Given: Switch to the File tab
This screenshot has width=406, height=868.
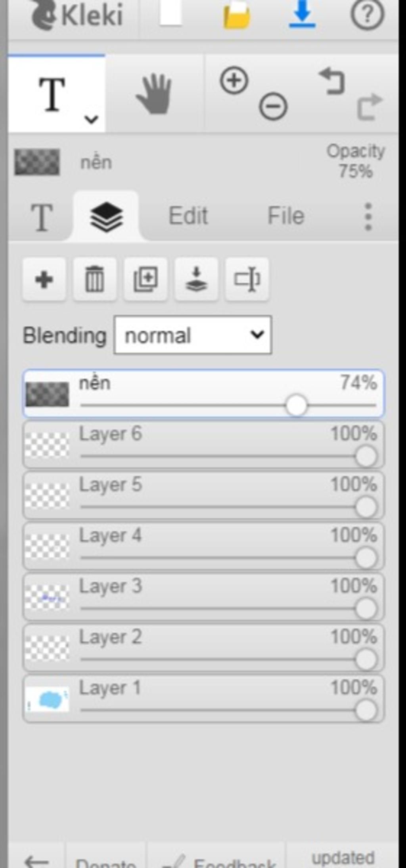Looking at the screenshot, I should pos(286,216).
